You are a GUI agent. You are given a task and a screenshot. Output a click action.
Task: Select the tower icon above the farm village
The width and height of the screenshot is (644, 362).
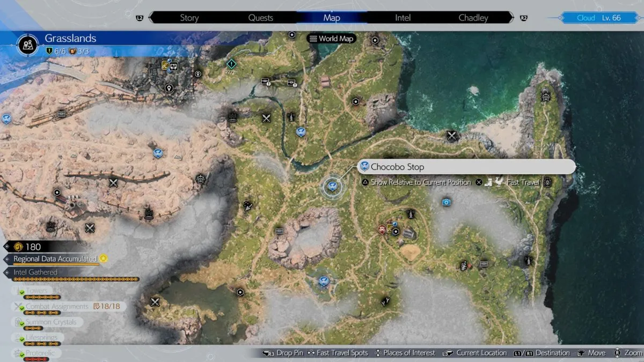(411, 213)
